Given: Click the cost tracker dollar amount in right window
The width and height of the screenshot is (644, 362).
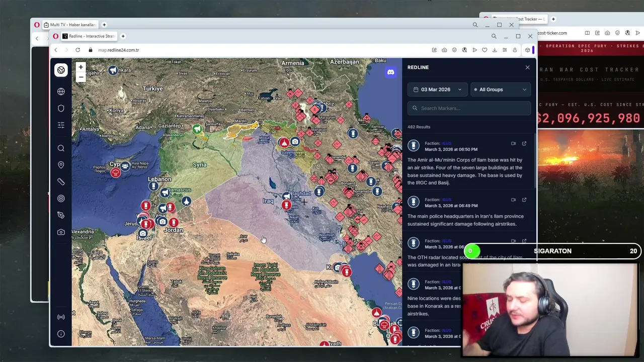Looking at the screenshot, I should (x=588, y=118).
